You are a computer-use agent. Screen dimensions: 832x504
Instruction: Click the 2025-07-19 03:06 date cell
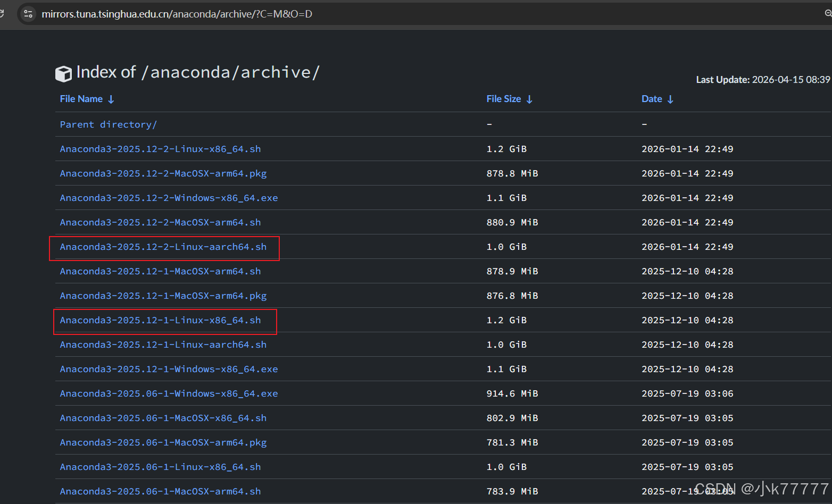[687, 393]
